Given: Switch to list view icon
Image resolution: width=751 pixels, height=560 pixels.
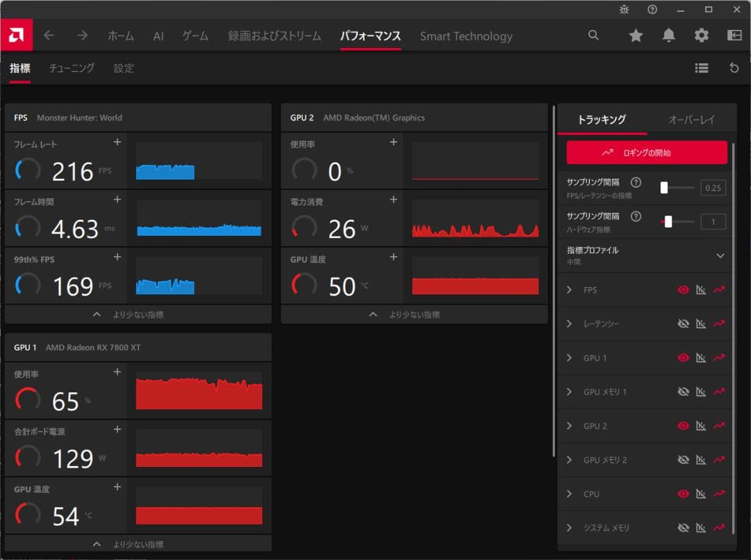Looking at the screenshot, I should tap(702, 68).
